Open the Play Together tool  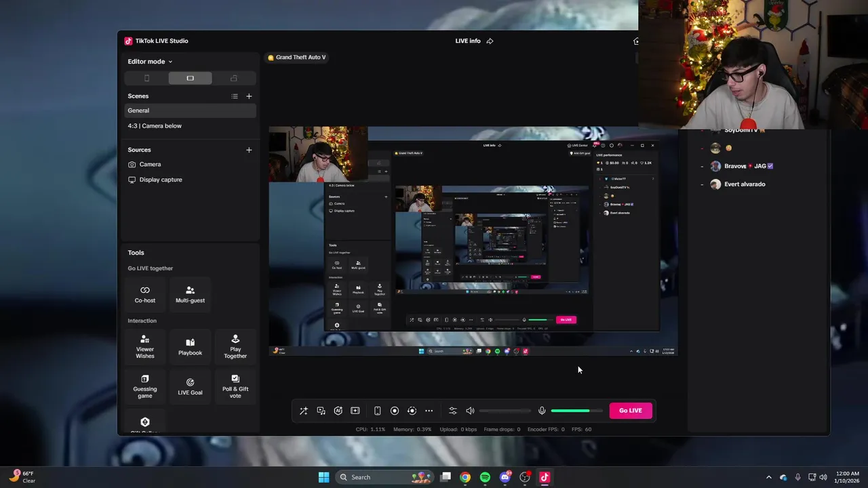pos(235,347)
